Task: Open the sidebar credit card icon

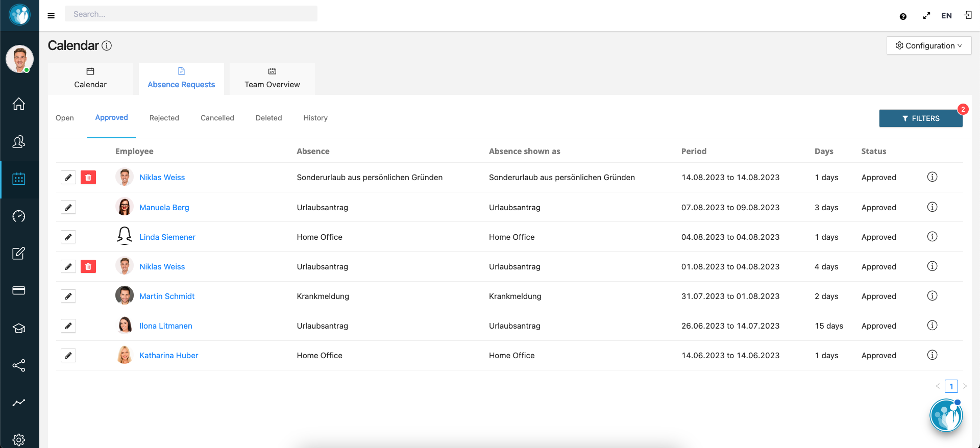Action: pos(19,290)
